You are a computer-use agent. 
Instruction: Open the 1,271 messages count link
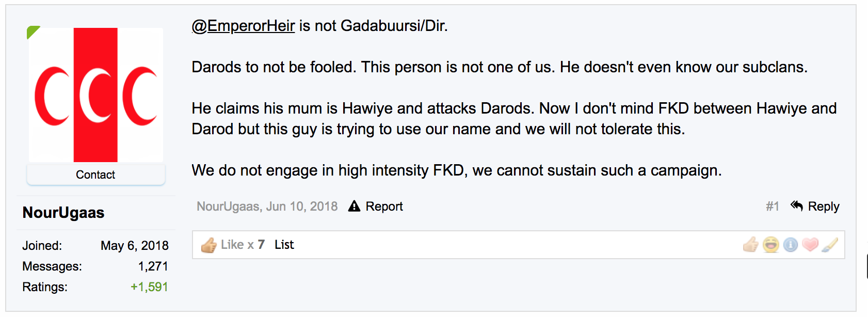click(153, 266)
